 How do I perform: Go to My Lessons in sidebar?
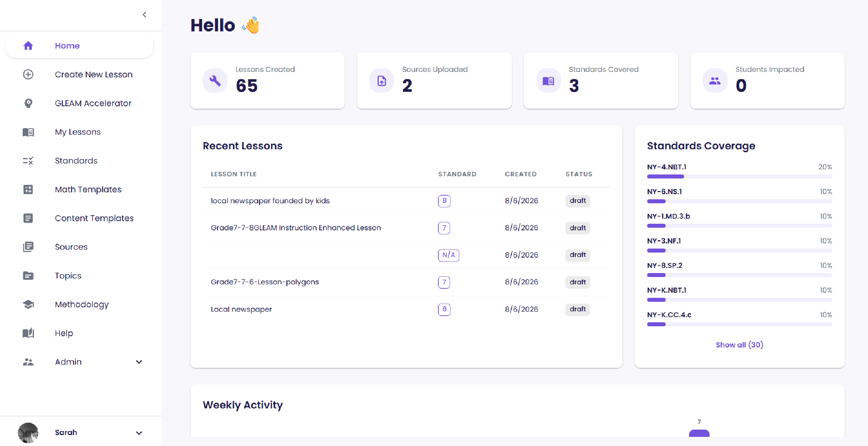80,132
